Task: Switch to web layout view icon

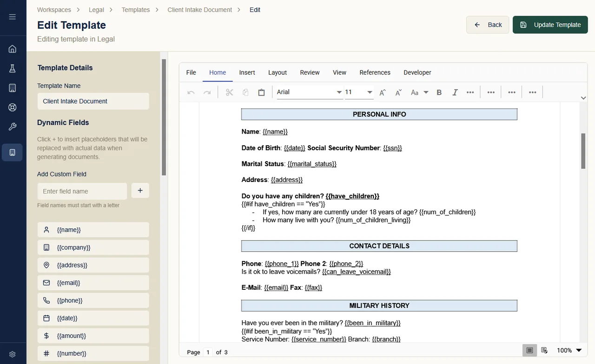Action: [x=544, y=351]
